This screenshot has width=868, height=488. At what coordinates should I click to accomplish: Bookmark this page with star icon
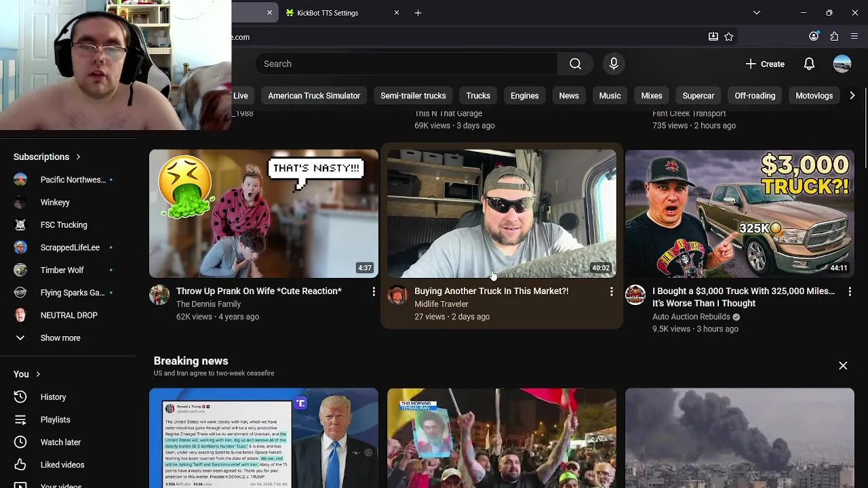(x=729, y=37)
